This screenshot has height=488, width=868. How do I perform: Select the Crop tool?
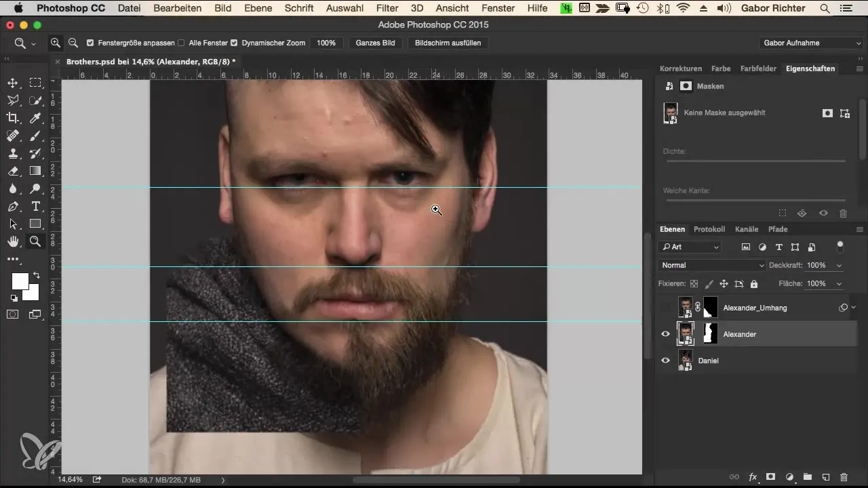pyautogui.click(x=13, y=118)
